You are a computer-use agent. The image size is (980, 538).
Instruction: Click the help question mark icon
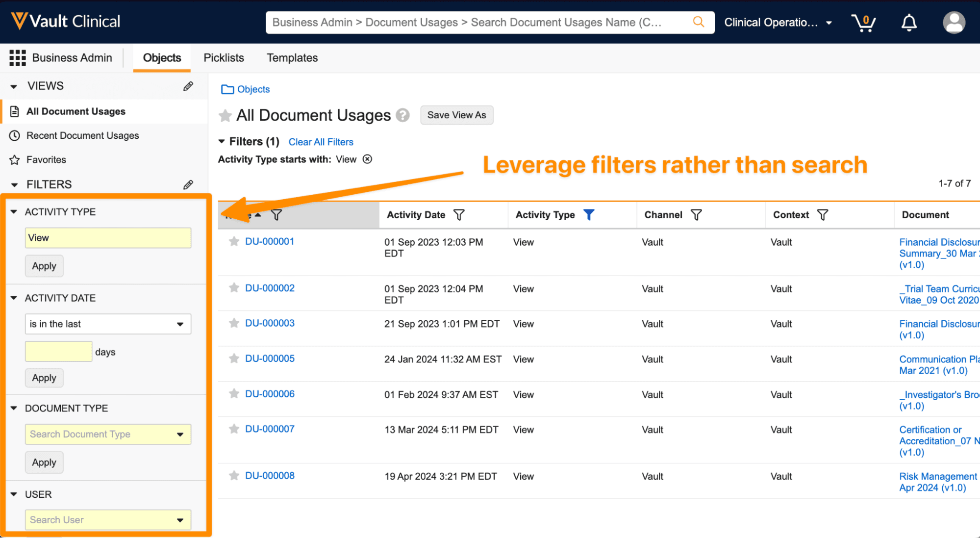(x=403, y=115)
